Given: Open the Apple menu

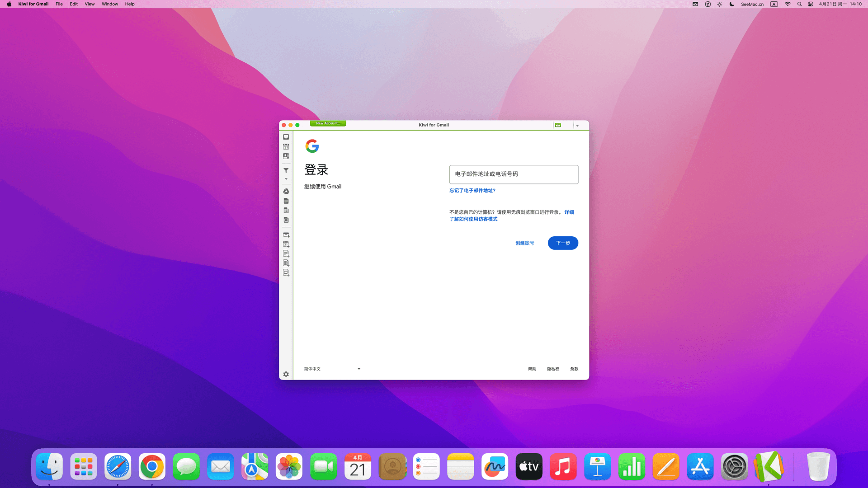Looking at the screenshot, I should click(9, 4).
